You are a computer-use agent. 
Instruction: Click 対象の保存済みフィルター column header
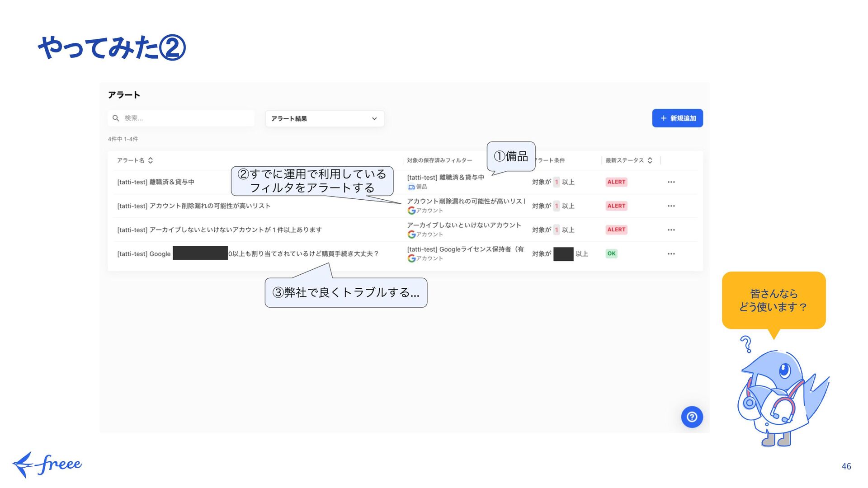tap(439, 160)
